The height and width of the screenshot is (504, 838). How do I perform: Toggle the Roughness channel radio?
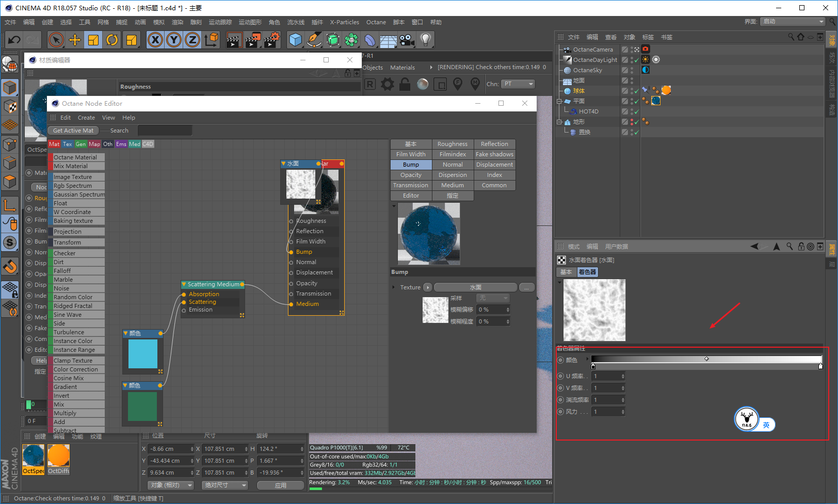click(29, 198)
